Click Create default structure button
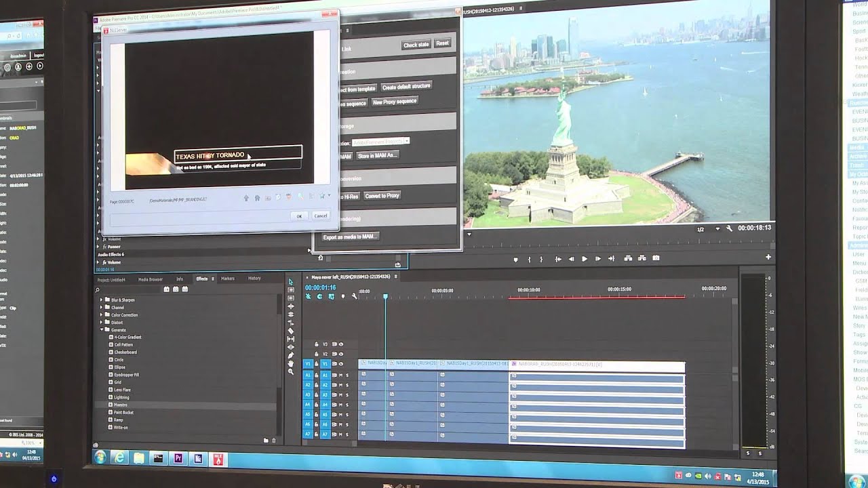The width and height of the screenshot is (868, 488). [406, 87]
